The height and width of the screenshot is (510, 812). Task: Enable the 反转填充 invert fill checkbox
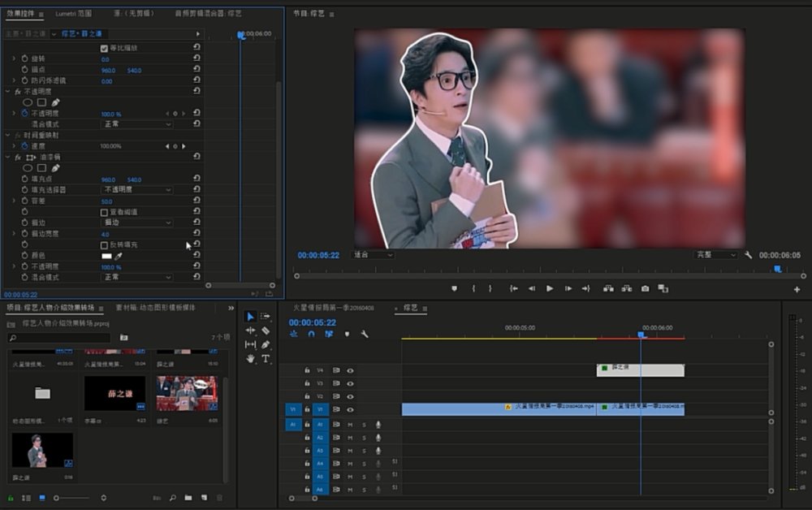click(x=104, y=244)
